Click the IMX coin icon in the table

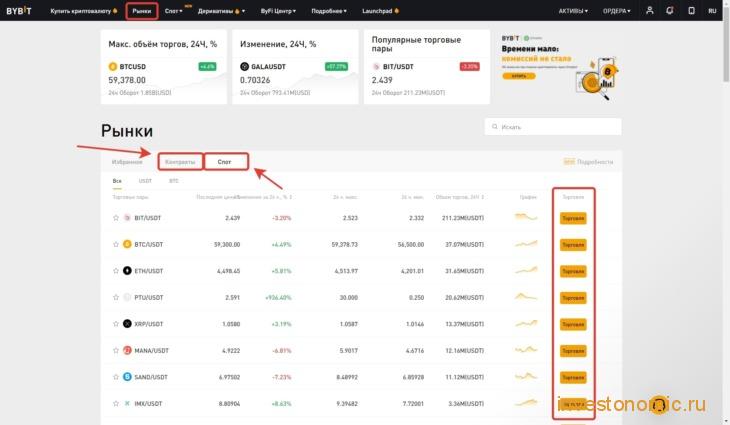[127, 404]
